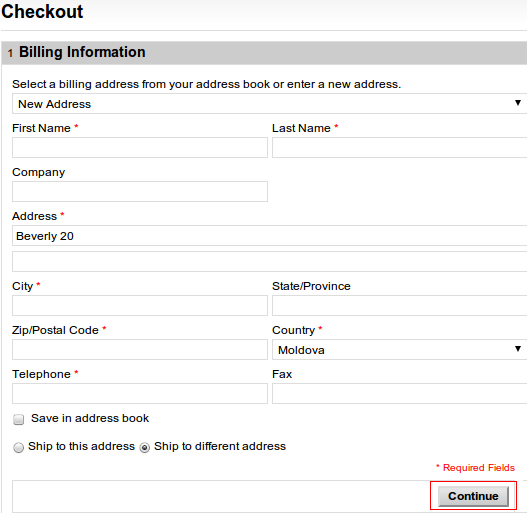Viewport: 527px width, 513px height.
Task: Open the New Address billing dropdown
Action: click(270, 104)
